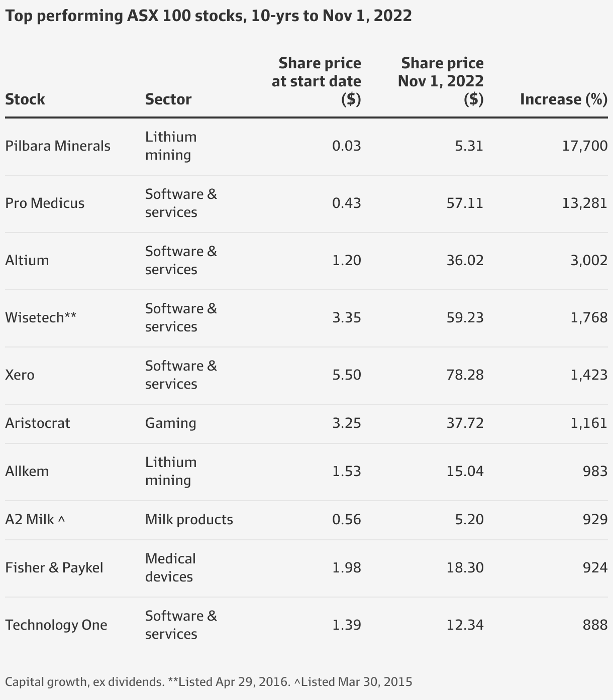Click the chart title about ASX 100 stocks
This screenshot has width=613, height=700.
[209, 16]
